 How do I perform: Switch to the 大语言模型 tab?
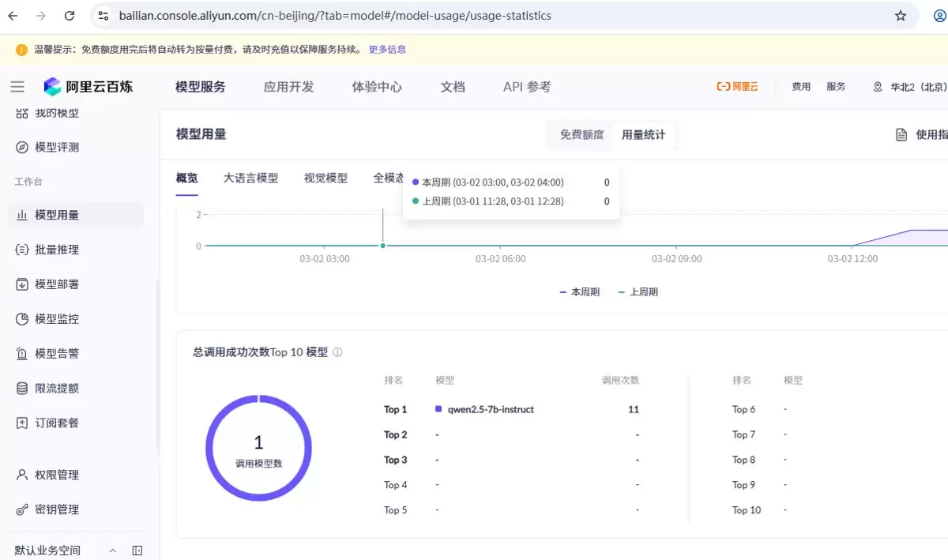click(x=250, y=179)
